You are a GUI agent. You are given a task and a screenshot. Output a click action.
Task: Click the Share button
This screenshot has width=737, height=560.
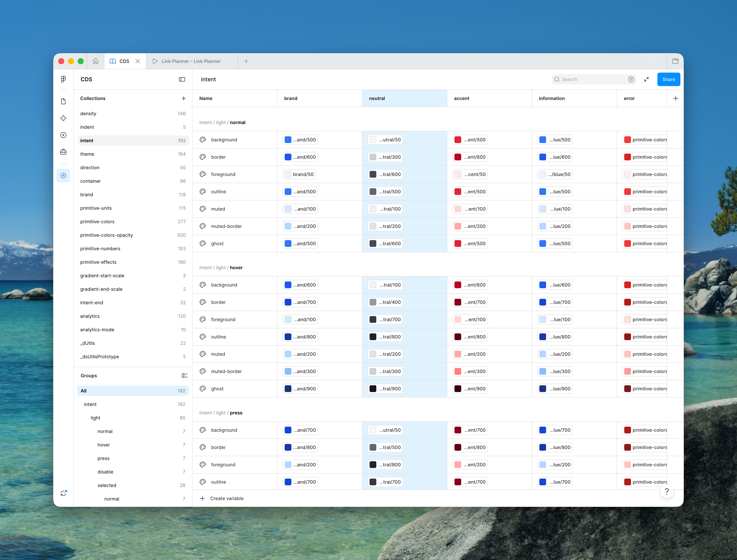click(668, 79)
